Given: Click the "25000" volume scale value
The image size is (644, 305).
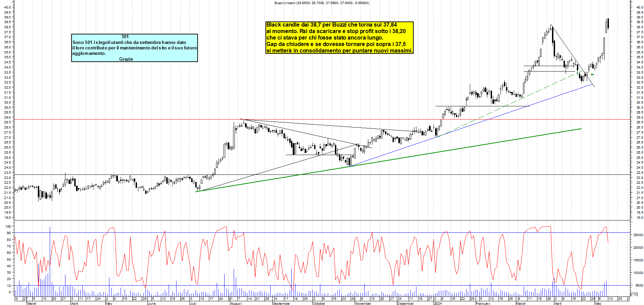Looking at the screenshot, I should pos(638,235).
